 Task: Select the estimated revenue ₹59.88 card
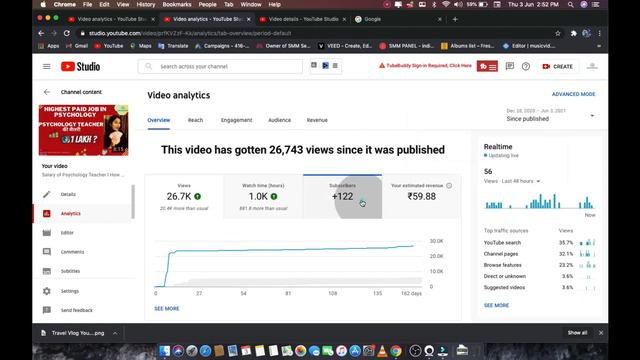pyautogui.click(x=422, y=197)
